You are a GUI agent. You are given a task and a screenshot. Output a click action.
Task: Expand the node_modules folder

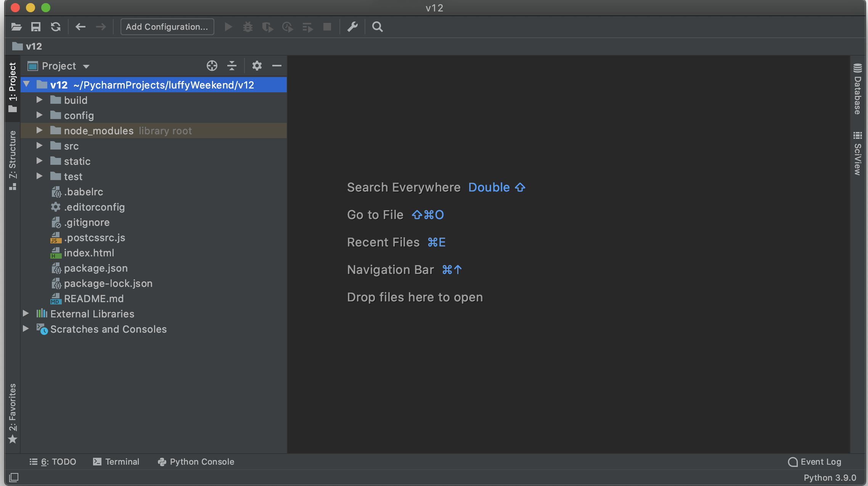tap(39, 130)
